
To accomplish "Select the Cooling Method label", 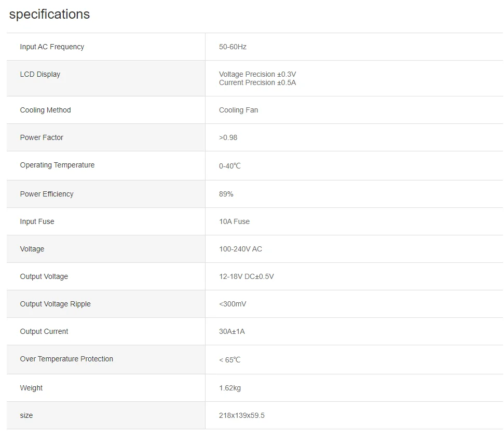I will [45, 110].
